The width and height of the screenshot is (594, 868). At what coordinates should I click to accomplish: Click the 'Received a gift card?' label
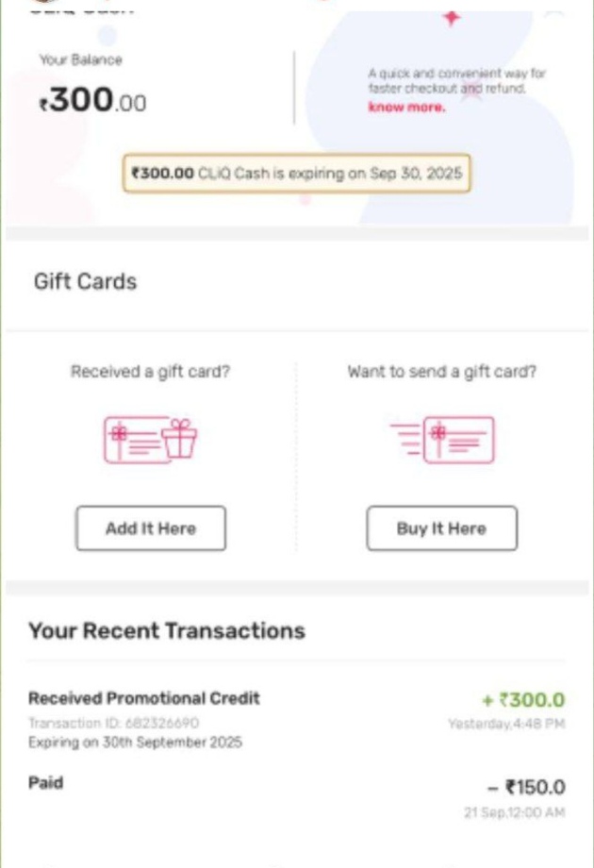[x=150, y=372]
